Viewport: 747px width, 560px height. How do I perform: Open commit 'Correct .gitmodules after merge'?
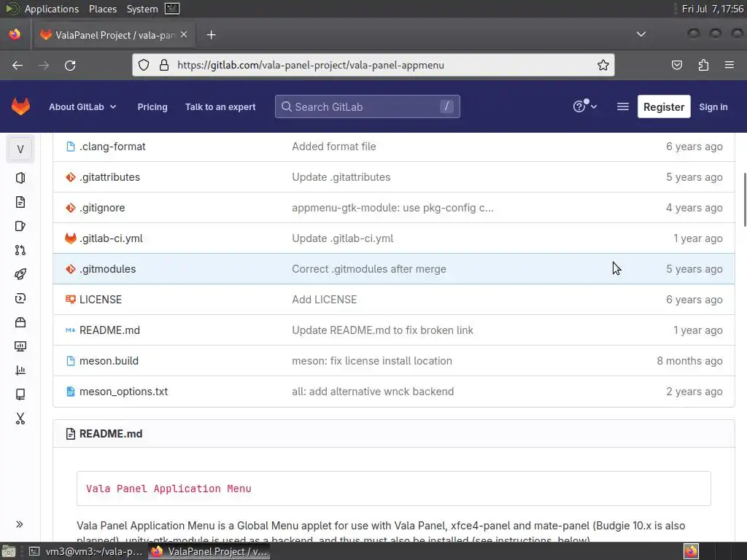click(x=369, y=269)
